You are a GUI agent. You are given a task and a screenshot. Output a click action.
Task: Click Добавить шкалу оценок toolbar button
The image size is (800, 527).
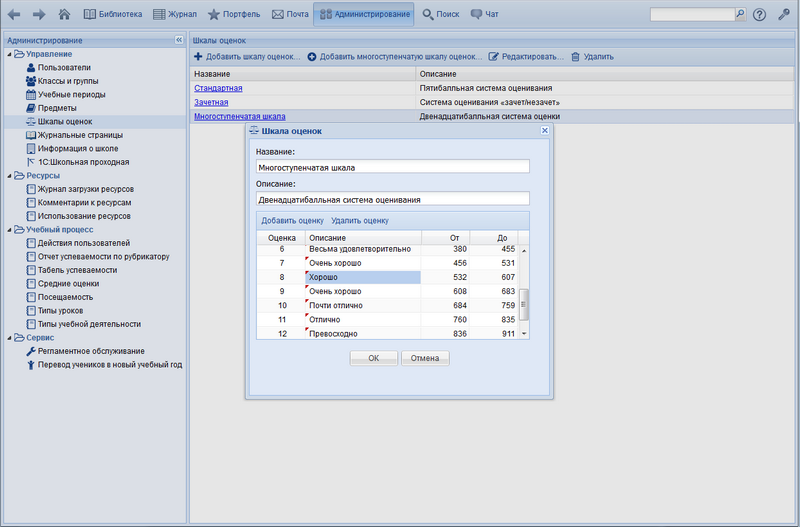[x=247, y=57]
